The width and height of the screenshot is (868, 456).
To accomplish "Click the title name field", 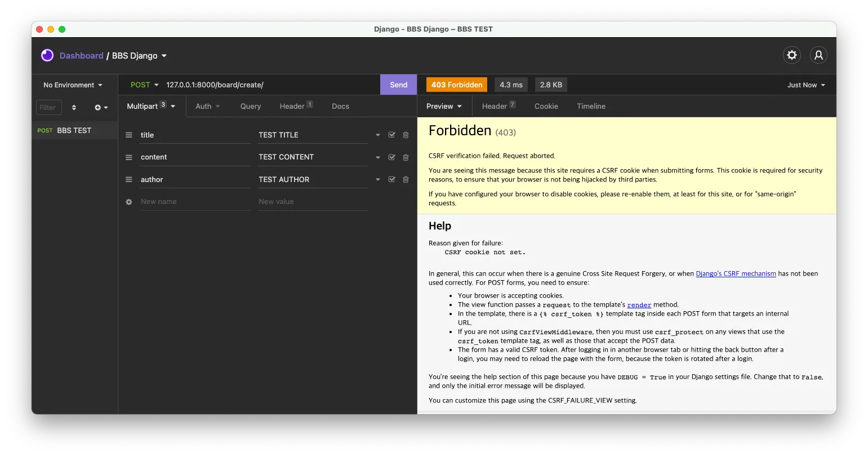I will (x=195, y=135).
